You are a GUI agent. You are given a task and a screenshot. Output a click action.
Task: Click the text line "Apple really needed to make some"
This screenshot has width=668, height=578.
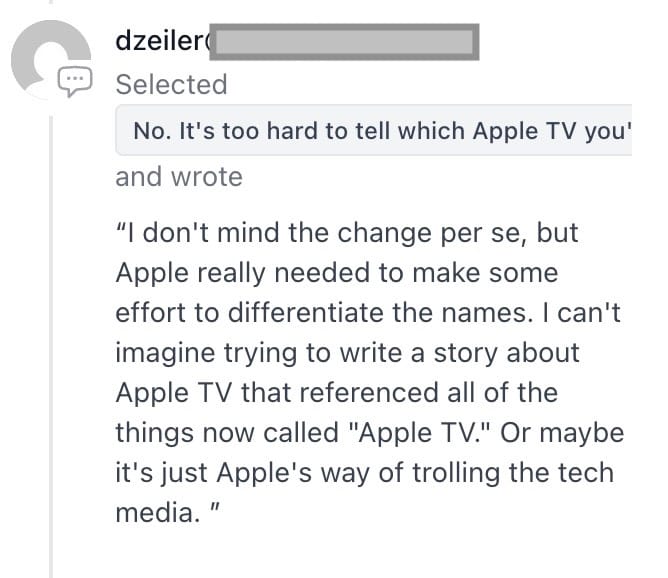point(336,273)
